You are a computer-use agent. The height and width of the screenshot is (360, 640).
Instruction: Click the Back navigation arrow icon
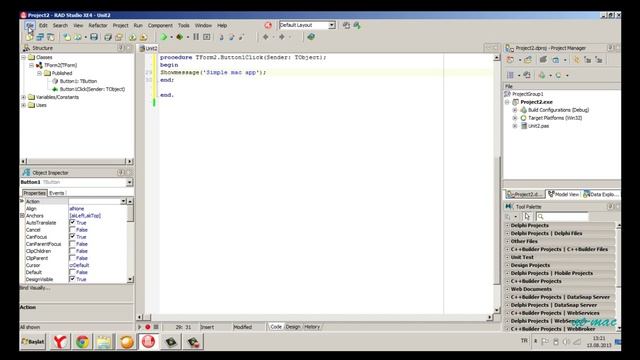266,37
